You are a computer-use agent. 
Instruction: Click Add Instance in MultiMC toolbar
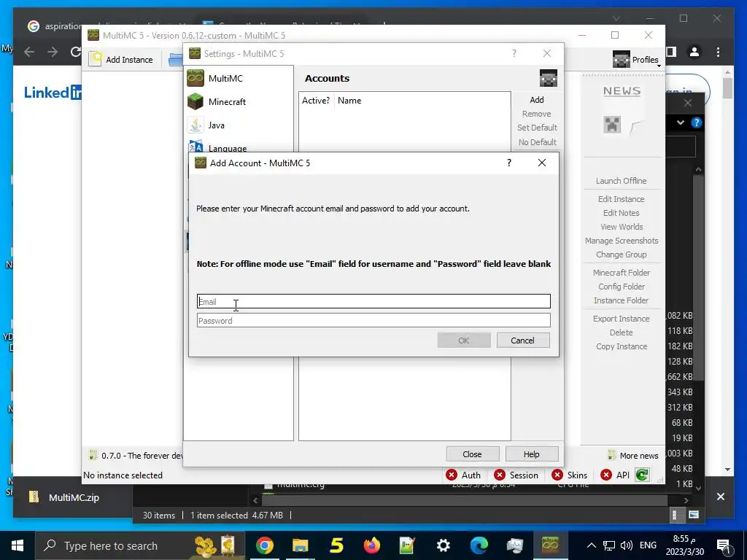click(x=122, y=60)
